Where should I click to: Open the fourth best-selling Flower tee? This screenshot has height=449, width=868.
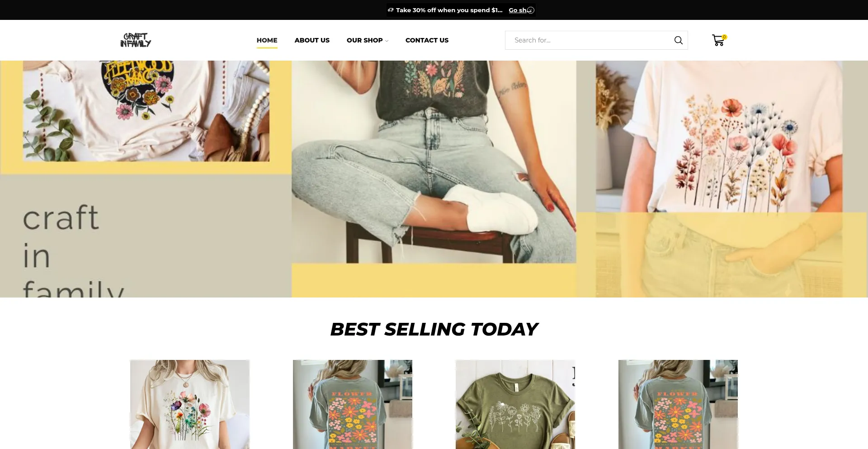click(678, 404)
